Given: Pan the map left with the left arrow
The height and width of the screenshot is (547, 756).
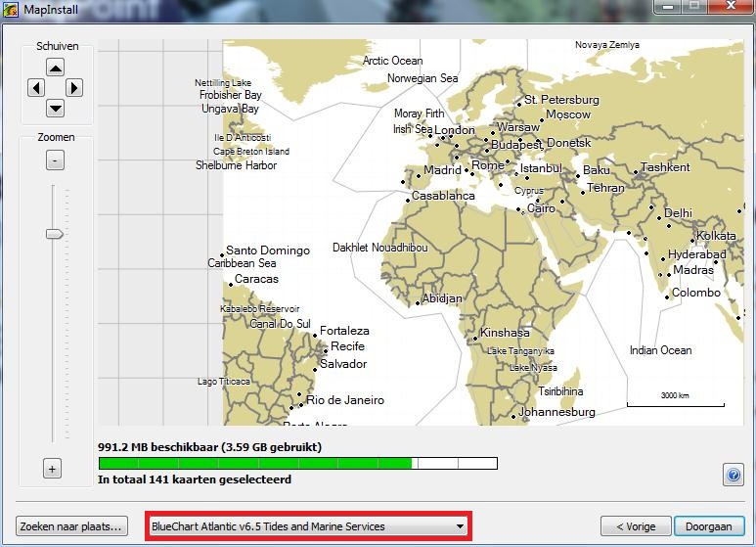Looking at the screenshot, I should point(36,88).
